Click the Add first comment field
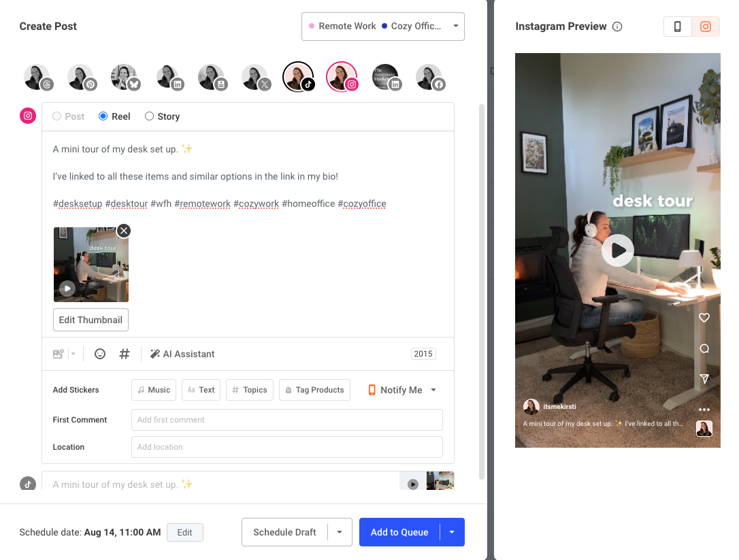The height and width of the screenshot is (560, 739). tap(286, 420)
